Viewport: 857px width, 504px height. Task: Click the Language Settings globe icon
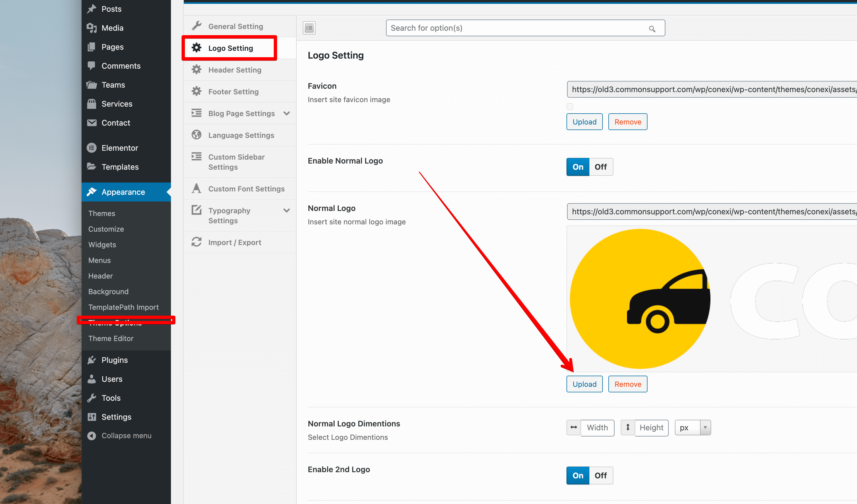(197, 135)
